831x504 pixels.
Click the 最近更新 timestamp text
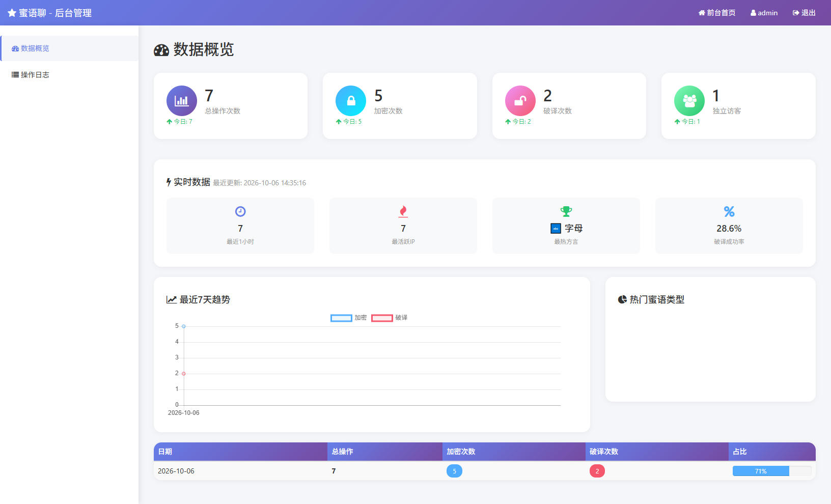click(x=259, y=183)
